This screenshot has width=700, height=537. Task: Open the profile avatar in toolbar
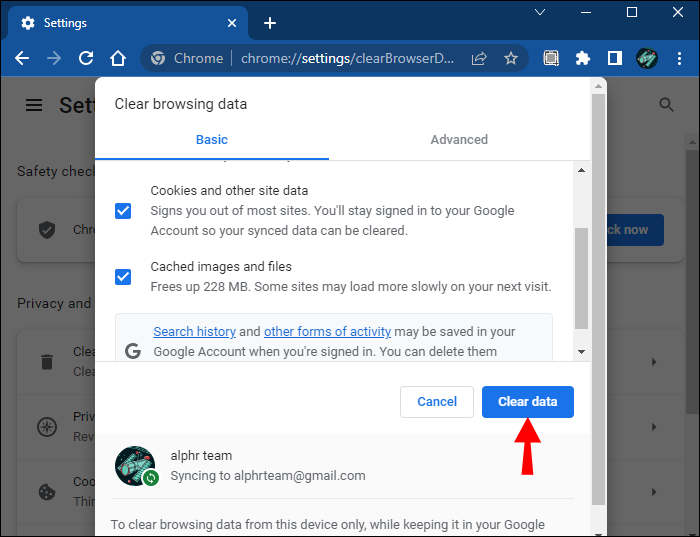647,58
